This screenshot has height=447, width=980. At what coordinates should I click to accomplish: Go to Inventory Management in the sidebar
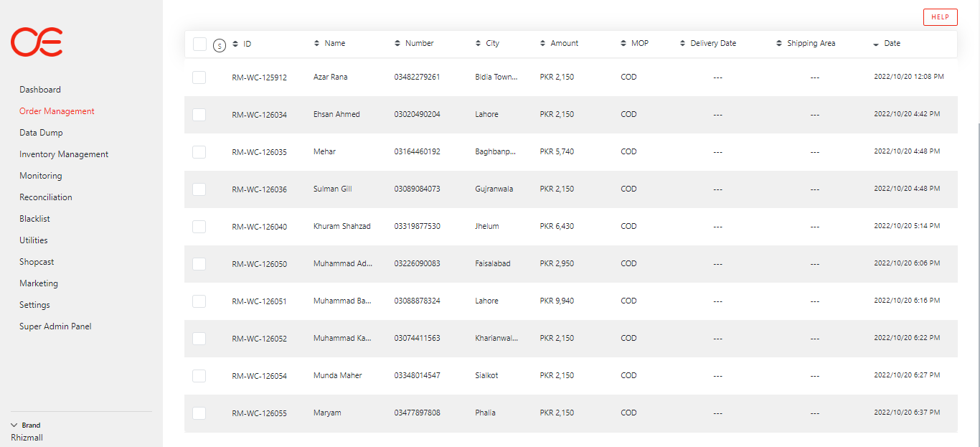[x=64, y=154]
